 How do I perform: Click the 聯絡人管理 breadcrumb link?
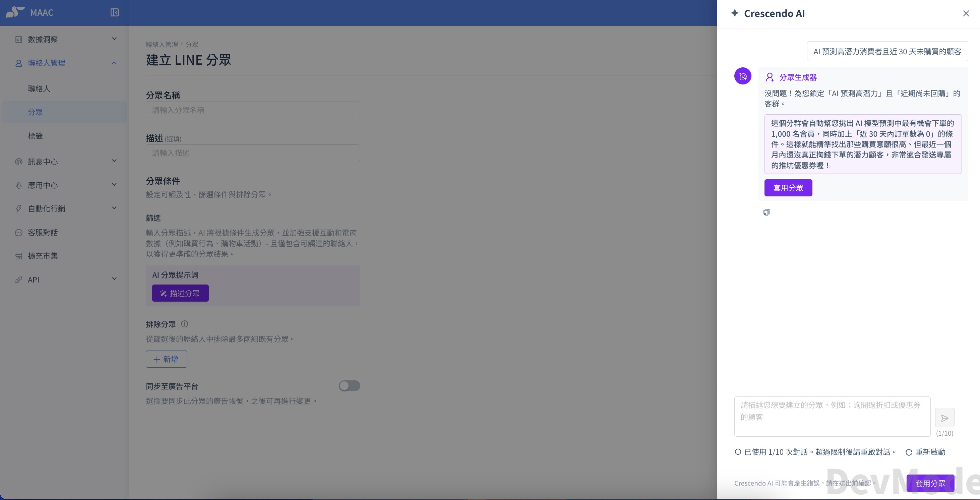click(x=162, y=45)
